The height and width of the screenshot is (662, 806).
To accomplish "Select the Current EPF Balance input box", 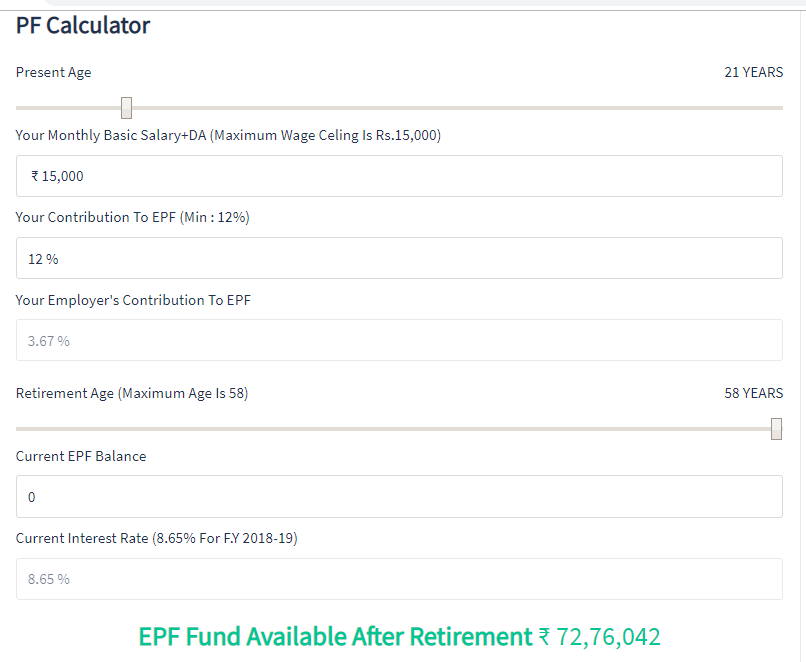I will click(399, 496).
